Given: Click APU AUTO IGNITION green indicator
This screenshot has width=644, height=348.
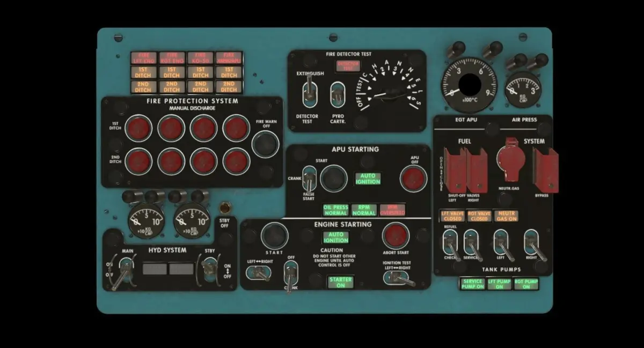Looking at the screenshot, I should pos(368,179).
